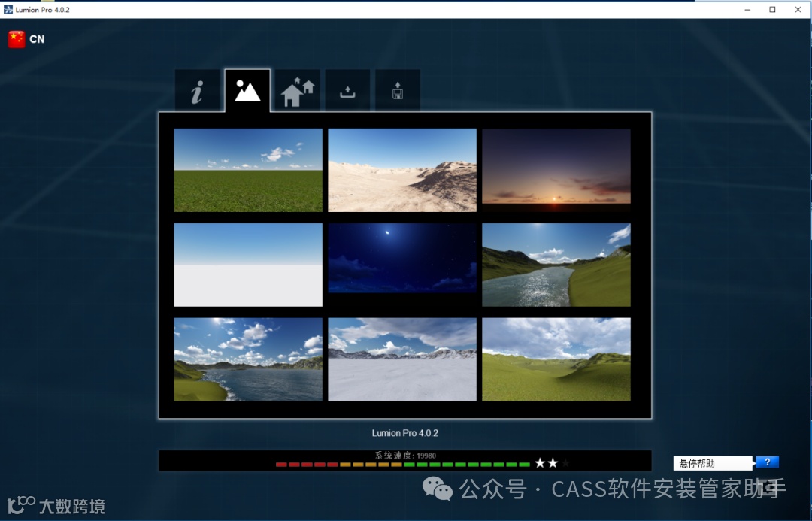Viewport: 812px width, 521px height.
Task: Choose the river valley scene
Action: 556,265
